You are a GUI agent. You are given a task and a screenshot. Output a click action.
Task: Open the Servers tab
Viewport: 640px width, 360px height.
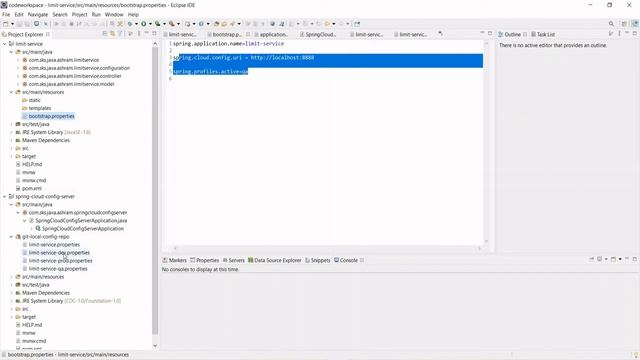tap(233, 260)
